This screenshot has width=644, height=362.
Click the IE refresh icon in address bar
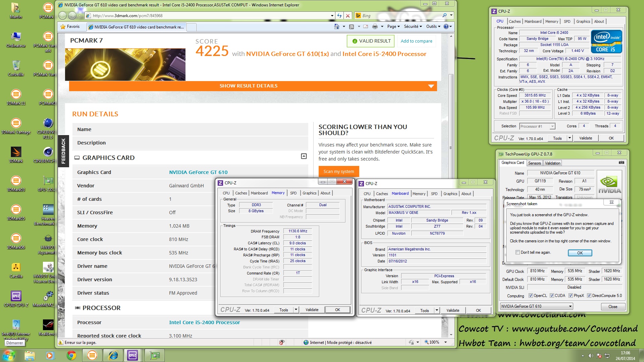click(x=339, y=16)
